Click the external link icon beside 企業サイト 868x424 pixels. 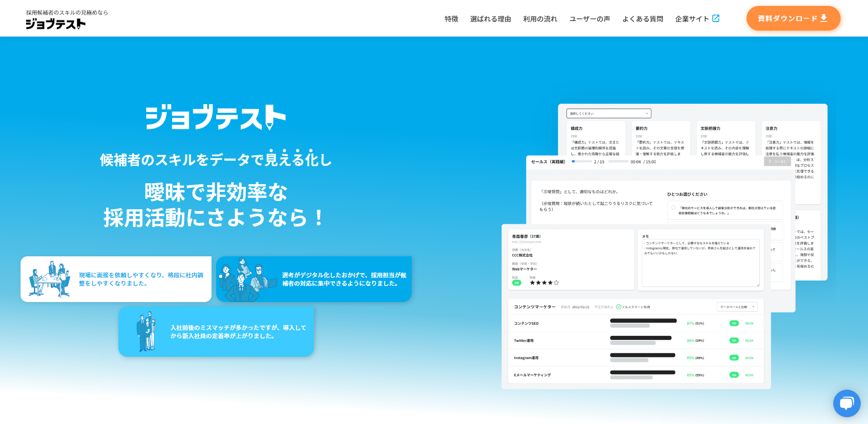click(715, 18)
